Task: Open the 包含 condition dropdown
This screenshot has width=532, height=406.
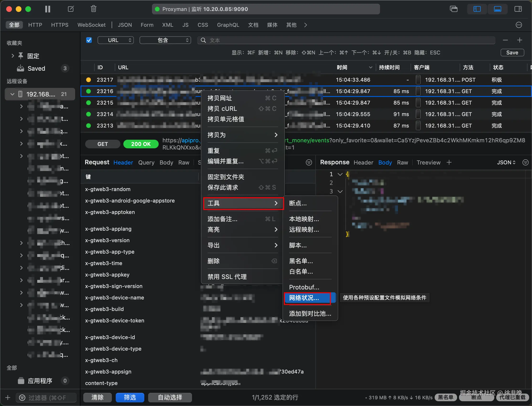Action: click(165, 40)
